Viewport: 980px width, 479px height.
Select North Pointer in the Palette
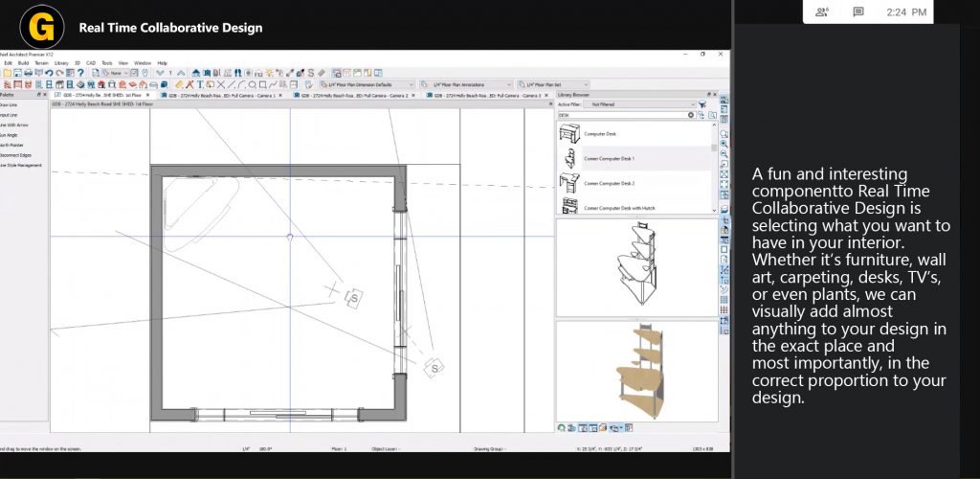[x=11, y=145]
